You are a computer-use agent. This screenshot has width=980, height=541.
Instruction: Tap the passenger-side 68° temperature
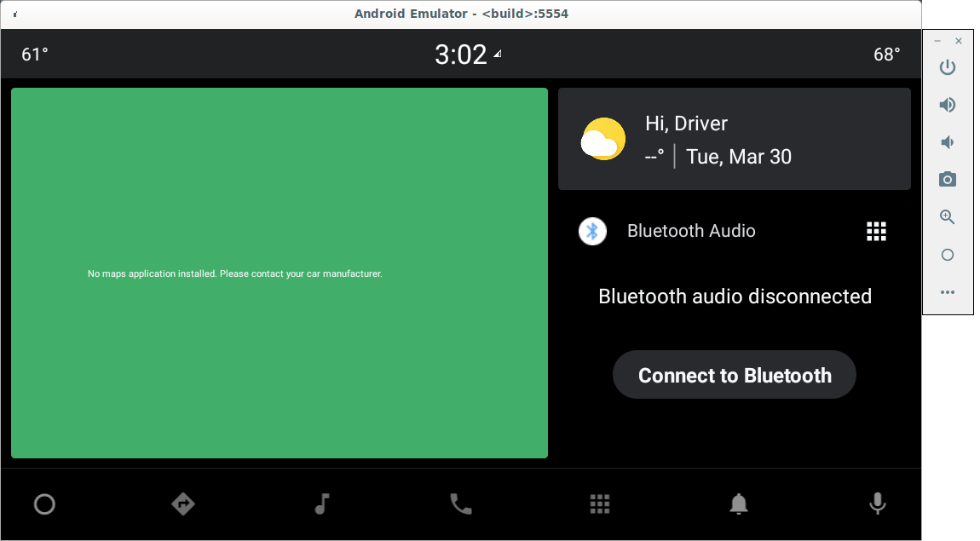[x=886, y=55]
